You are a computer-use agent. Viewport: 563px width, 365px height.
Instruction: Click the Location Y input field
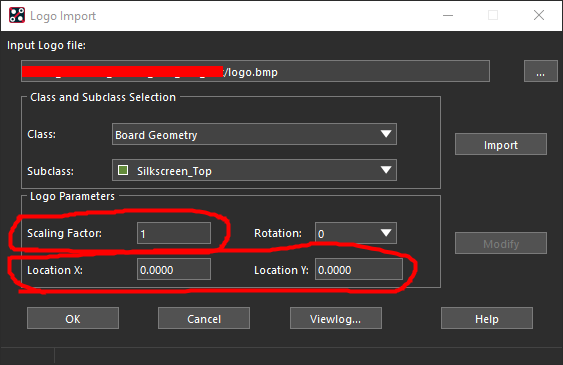click(x=359, y=269)
